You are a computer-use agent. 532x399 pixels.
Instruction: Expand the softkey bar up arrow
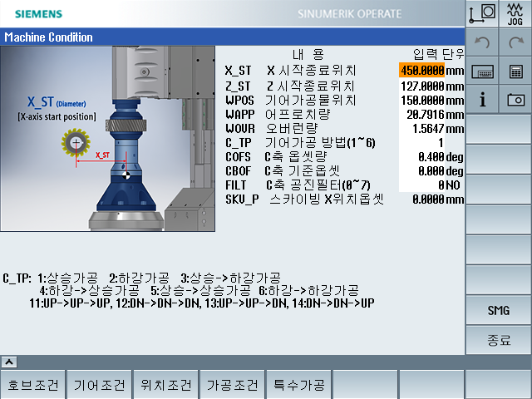pyautogui.click(x=9, y=362)
